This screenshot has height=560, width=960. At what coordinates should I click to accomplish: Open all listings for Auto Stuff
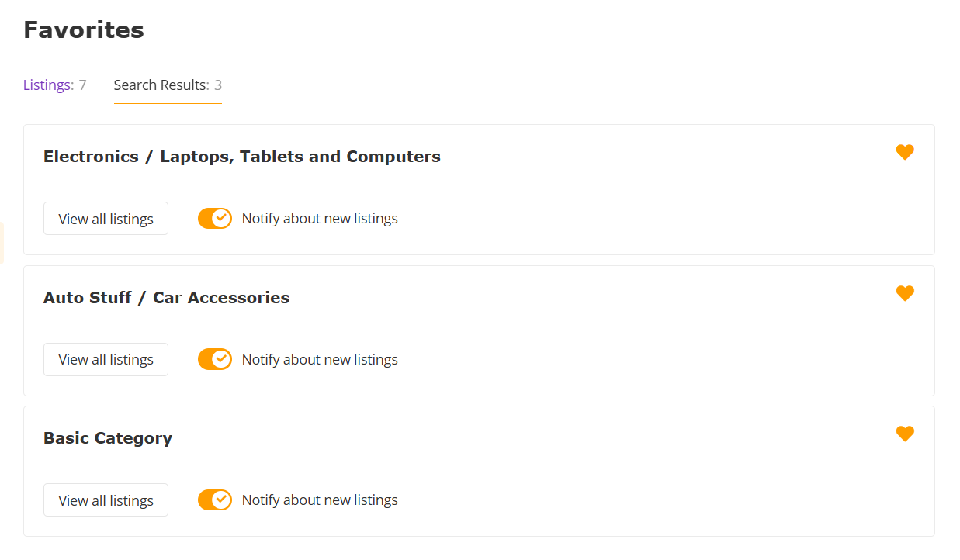click(x=106, y=360)
